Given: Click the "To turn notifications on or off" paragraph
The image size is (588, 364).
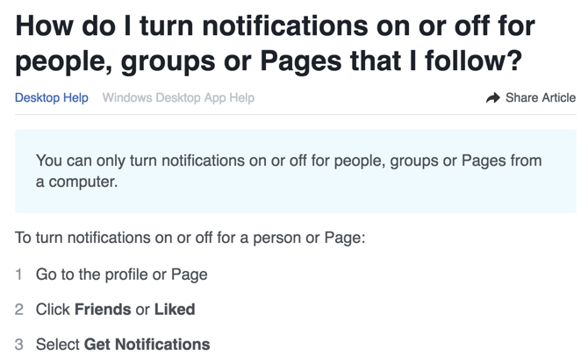Looking at the screenshot, I should point(190,238).
